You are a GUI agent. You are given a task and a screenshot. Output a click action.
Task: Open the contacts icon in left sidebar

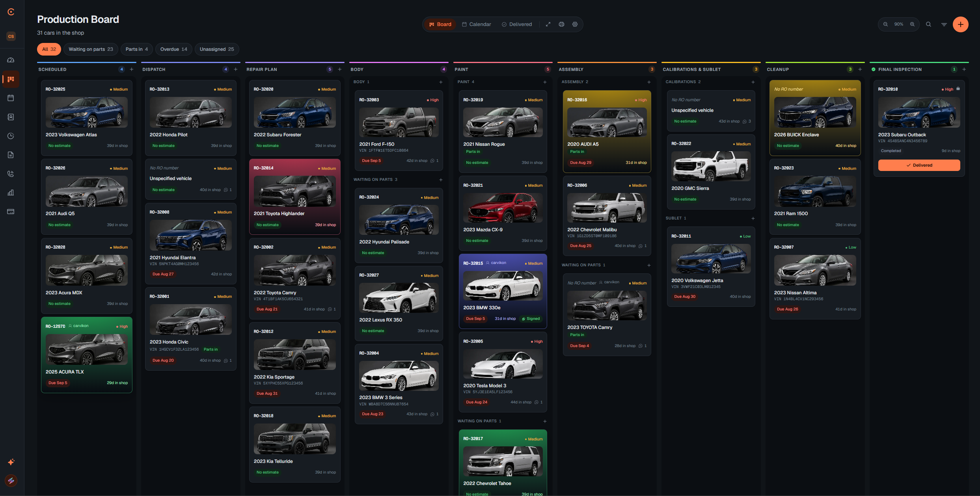pyautogui.click(x=11, y=117)
